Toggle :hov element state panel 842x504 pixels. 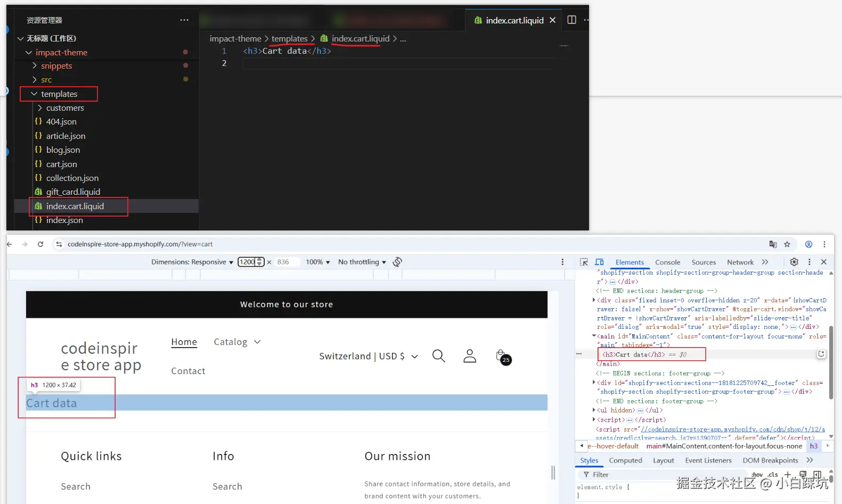[757, 475]
